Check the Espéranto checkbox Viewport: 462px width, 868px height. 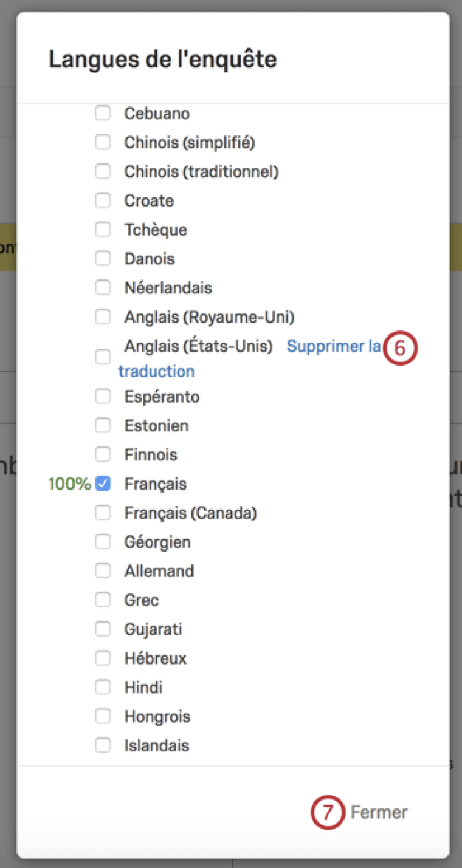[103, 397]
